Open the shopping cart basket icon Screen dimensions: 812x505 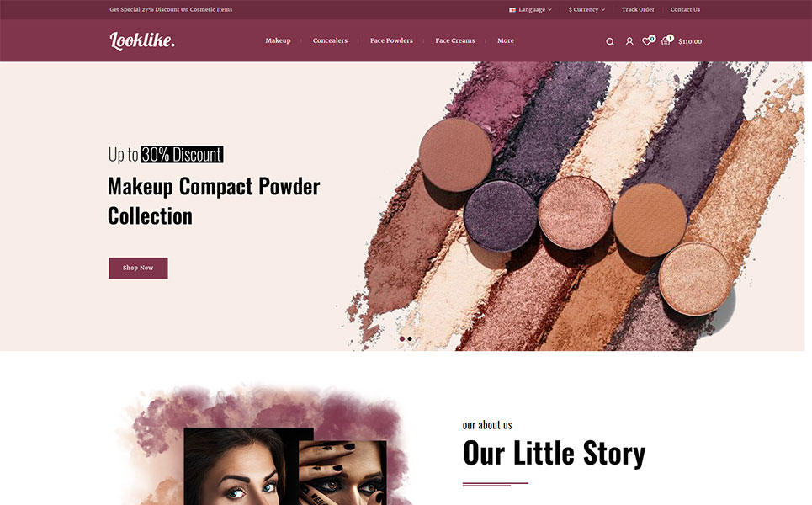click(666, 41)
